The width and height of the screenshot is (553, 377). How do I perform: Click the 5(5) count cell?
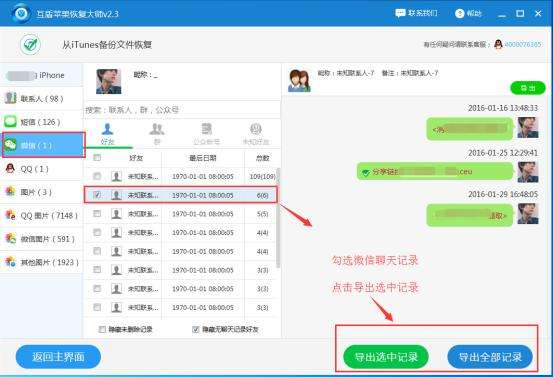pyautogui.click(x=262, y=214)
